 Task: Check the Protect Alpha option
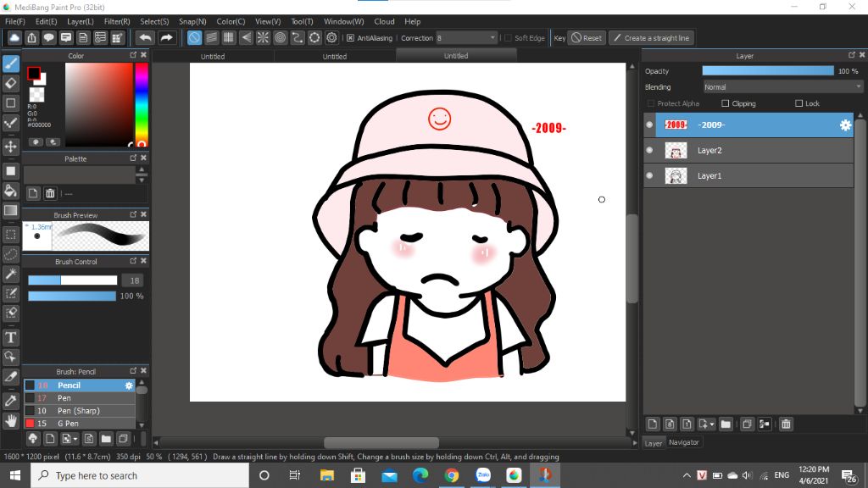coord(651,103)
